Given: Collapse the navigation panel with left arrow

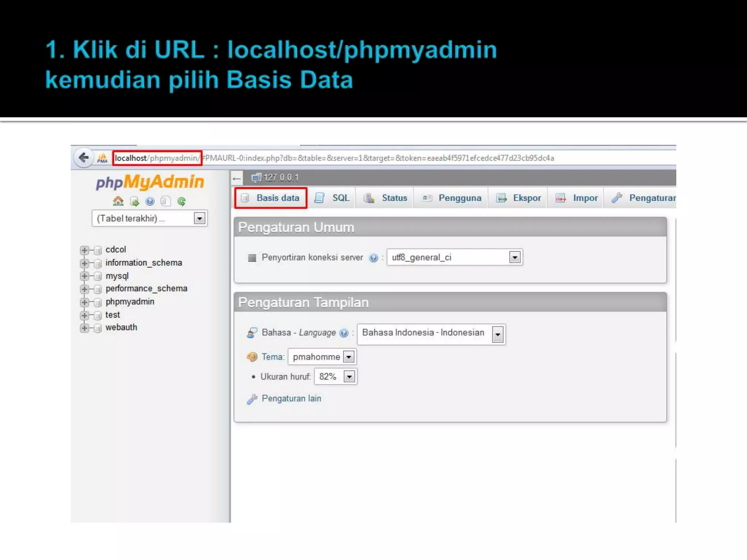Looking at the screenshot, I should click(x=237, y=178).
